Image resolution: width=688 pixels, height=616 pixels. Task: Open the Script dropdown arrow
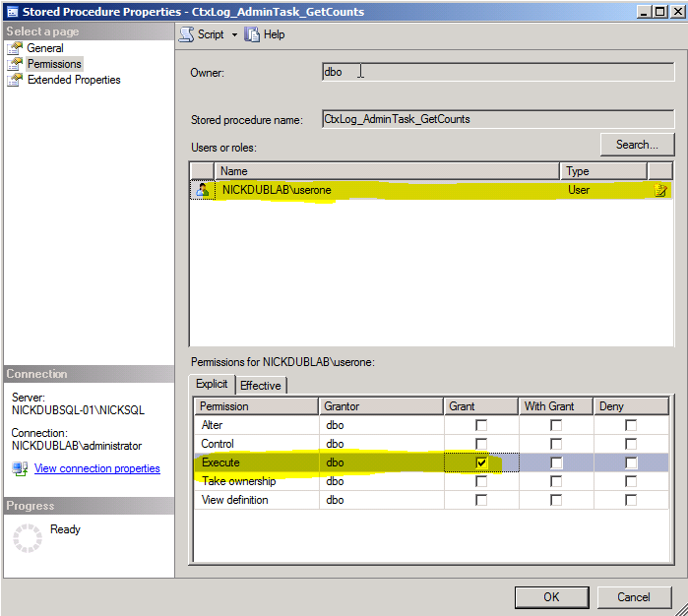[234, 34]
